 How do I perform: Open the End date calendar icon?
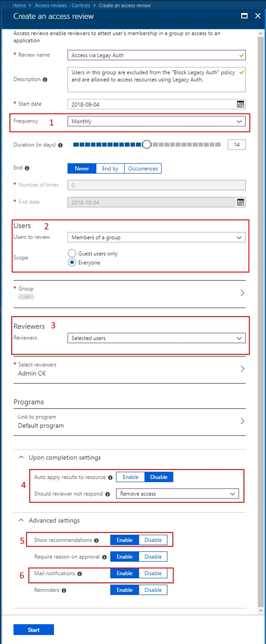pos(241,202)
